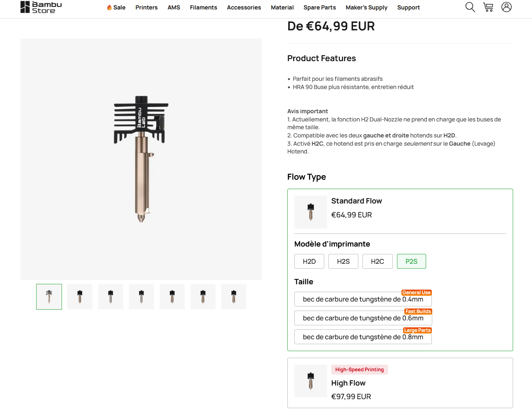Viewport: 532px width, 418px height.
Task: Select the H2D printer model
Action: point(309,262)
